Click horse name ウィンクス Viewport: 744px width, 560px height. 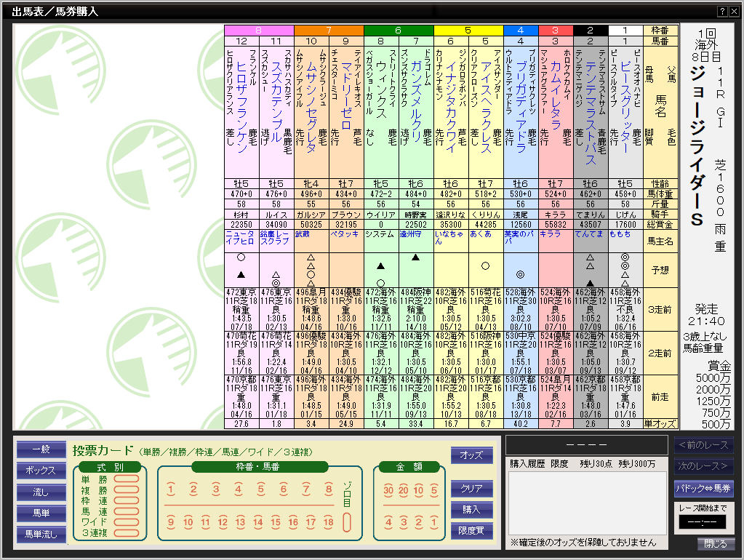381,89
